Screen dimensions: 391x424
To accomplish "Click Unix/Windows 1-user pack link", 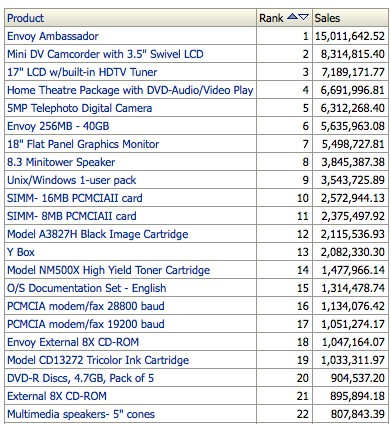I will click(x=72, y=180).
